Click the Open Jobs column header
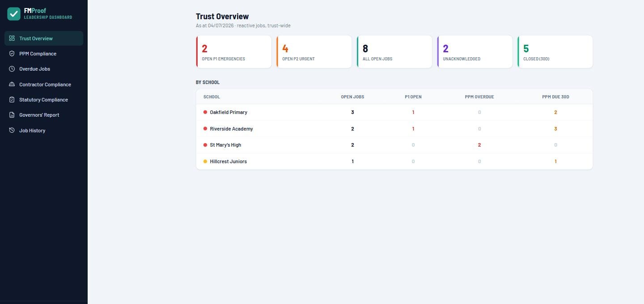Viewport: 644px width, 304px height. [x=352, y=97]
